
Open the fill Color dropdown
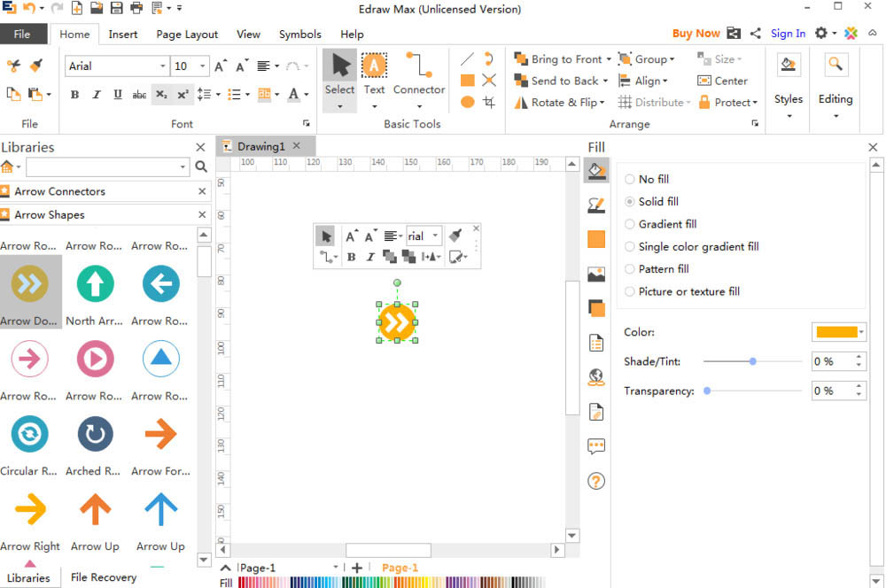(861, 333)
